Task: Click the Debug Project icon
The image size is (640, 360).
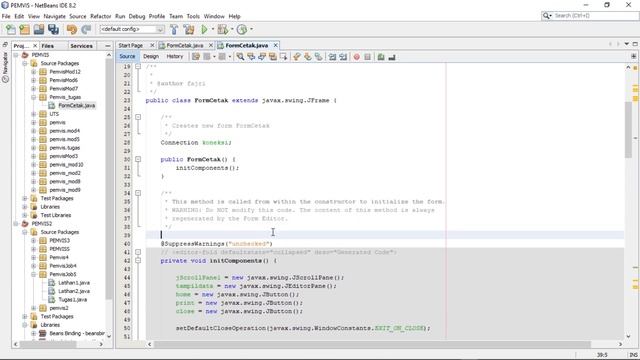Action: pos(222,29)
